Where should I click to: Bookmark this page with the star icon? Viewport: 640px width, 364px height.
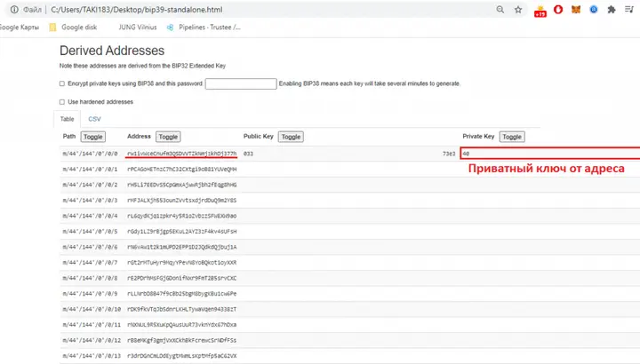tap(518, 10)
